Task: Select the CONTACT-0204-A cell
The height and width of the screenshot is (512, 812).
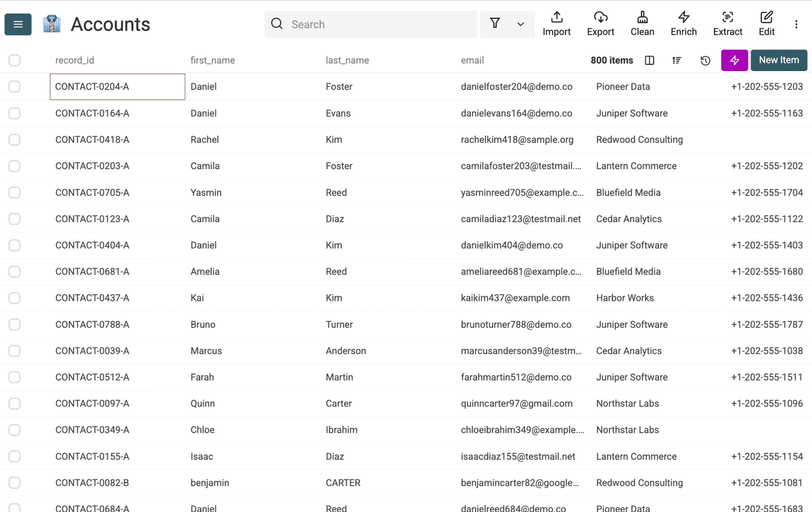Action: click(x=118, y=87)
